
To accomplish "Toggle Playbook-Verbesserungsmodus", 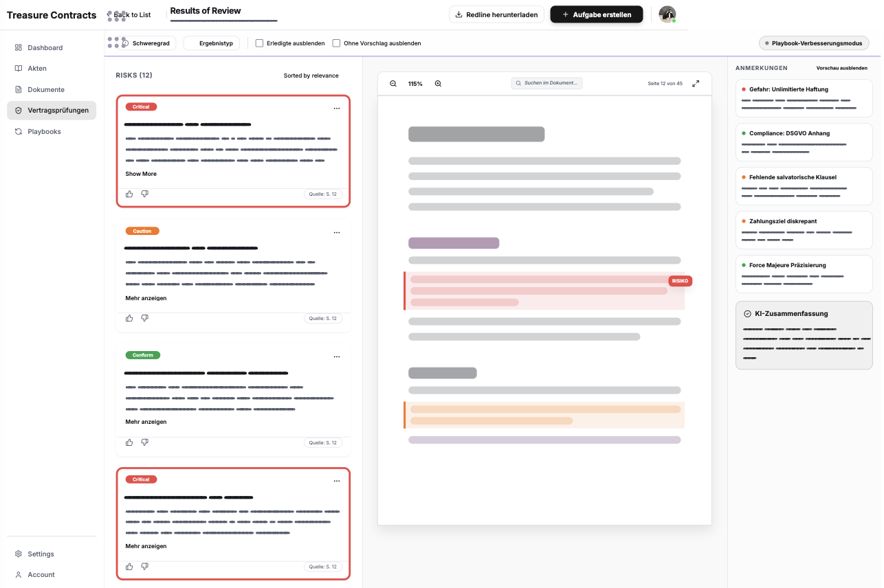I will click(x=814, y=43).
